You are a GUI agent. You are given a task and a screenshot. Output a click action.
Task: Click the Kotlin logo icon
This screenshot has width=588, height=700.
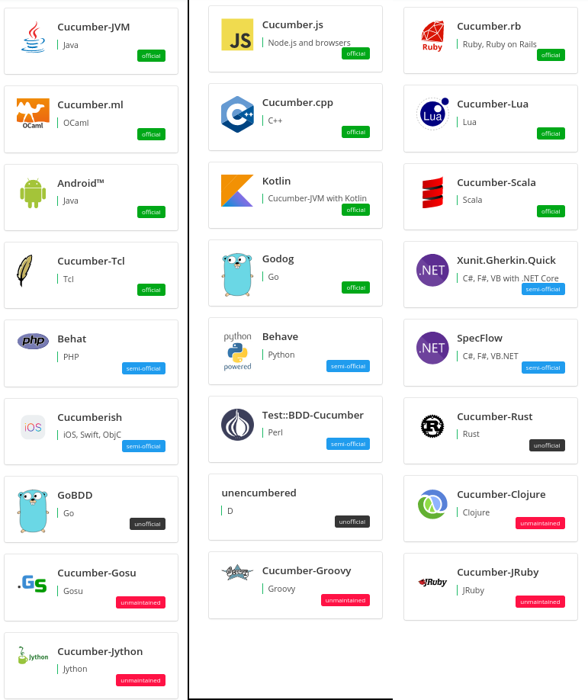pos(237,191)
